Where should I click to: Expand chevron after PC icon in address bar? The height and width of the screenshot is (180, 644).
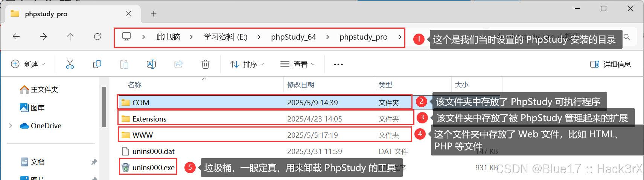coord(144,37)
